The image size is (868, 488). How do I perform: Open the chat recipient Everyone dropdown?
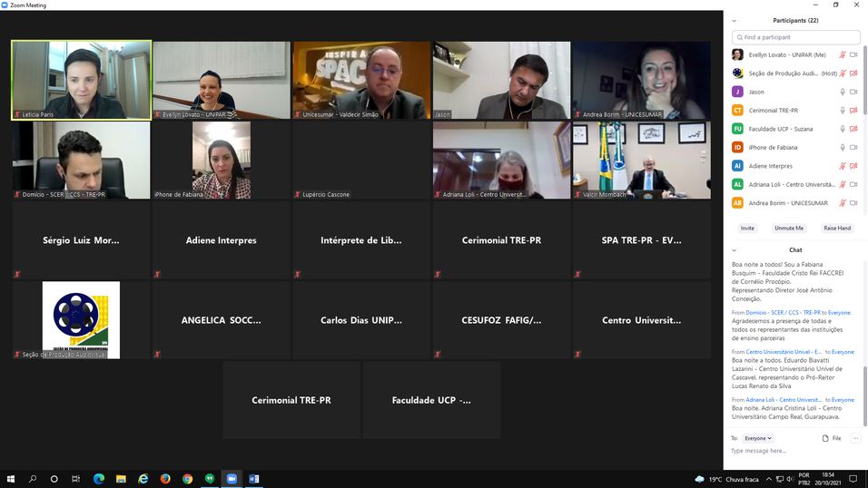pyautogui.click(x=758, y=438)
